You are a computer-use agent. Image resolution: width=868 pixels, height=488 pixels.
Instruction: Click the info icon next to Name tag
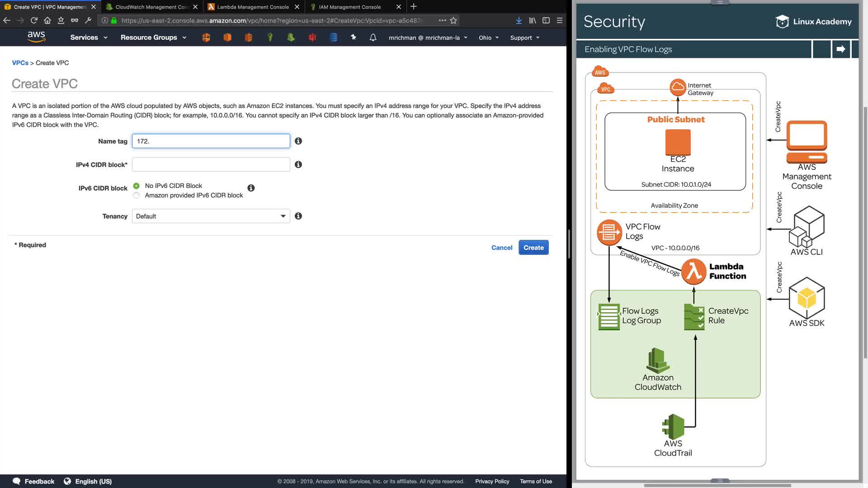point(298,141)
